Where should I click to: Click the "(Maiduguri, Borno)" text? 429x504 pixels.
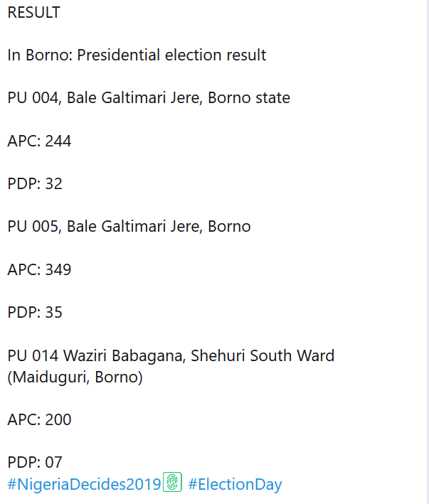(75, 377)
